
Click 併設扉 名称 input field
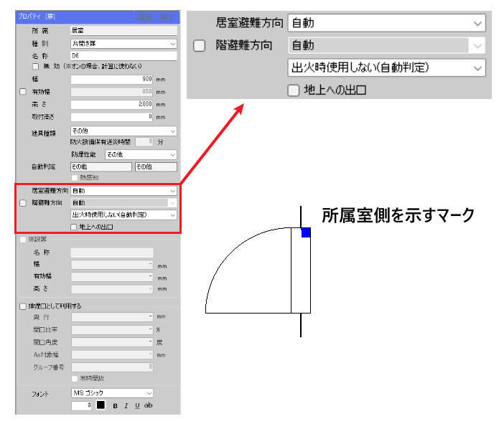(112, 253)
